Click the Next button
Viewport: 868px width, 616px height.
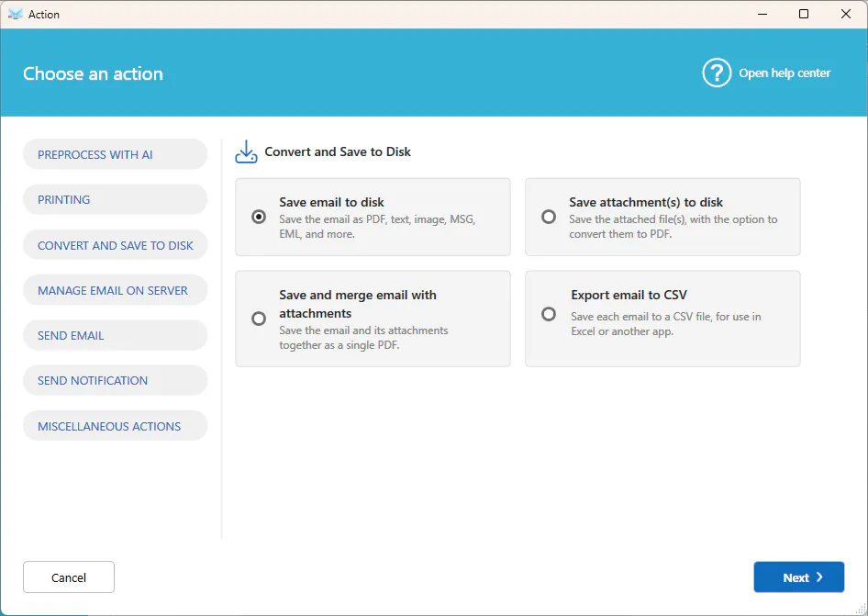(x=799, y=577)
